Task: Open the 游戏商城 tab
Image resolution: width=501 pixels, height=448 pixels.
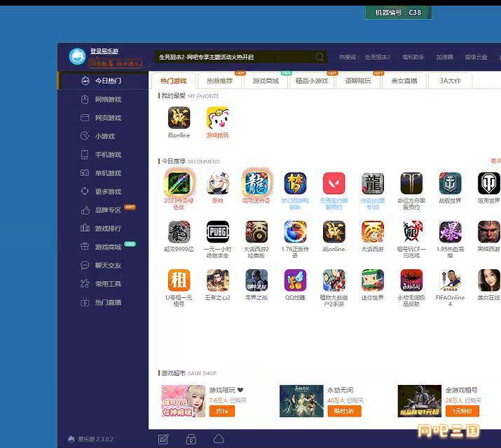Action: click(x=266, y=81)
